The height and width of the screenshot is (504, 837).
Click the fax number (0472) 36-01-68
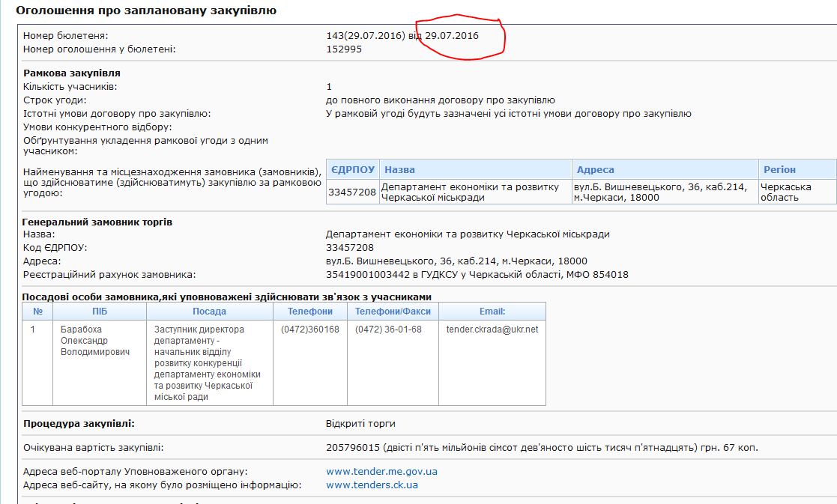click(388, 330)
